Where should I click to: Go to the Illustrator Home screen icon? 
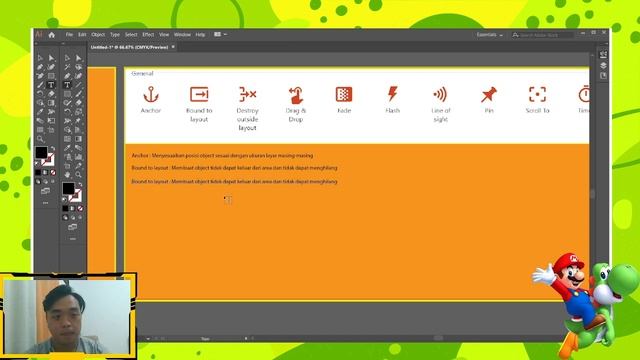51,35
